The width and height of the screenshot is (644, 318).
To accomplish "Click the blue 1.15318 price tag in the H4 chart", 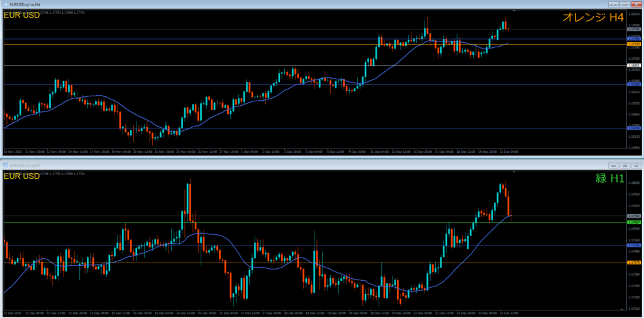I will (634, 128).
